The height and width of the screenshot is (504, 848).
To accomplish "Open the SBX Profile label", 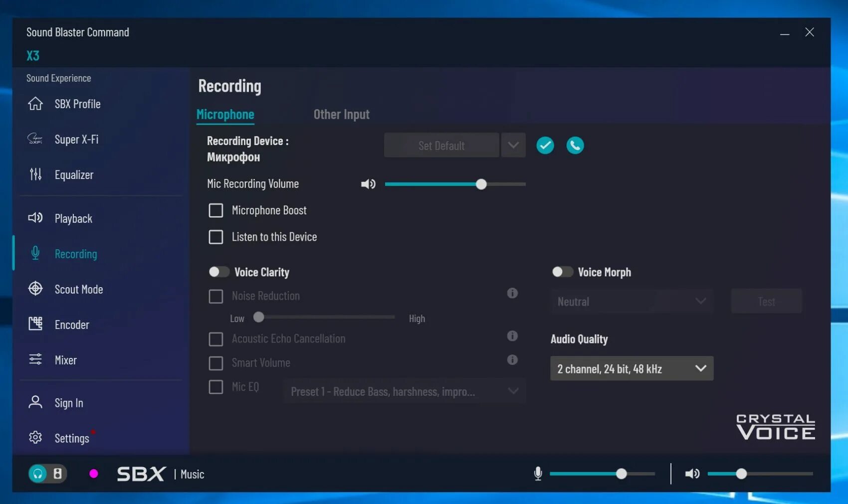I will tap(78, 104).
